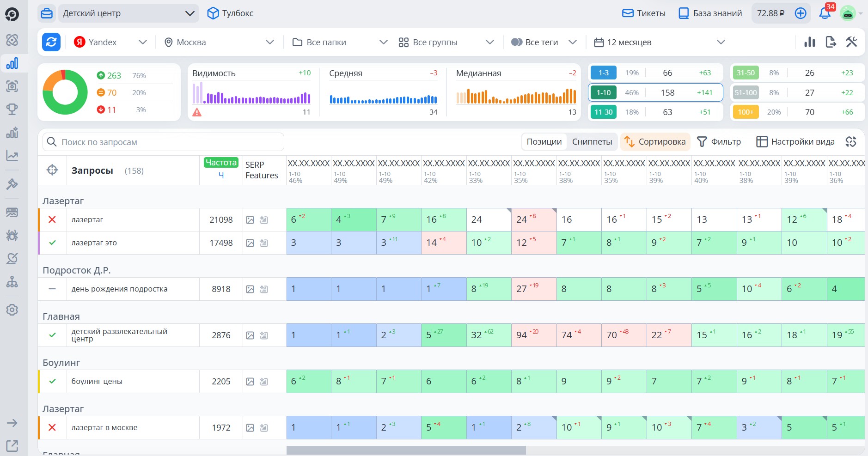Toggle the Все теги switch
Viewport: 868px width, 456px height.
(x=516, y=42)
